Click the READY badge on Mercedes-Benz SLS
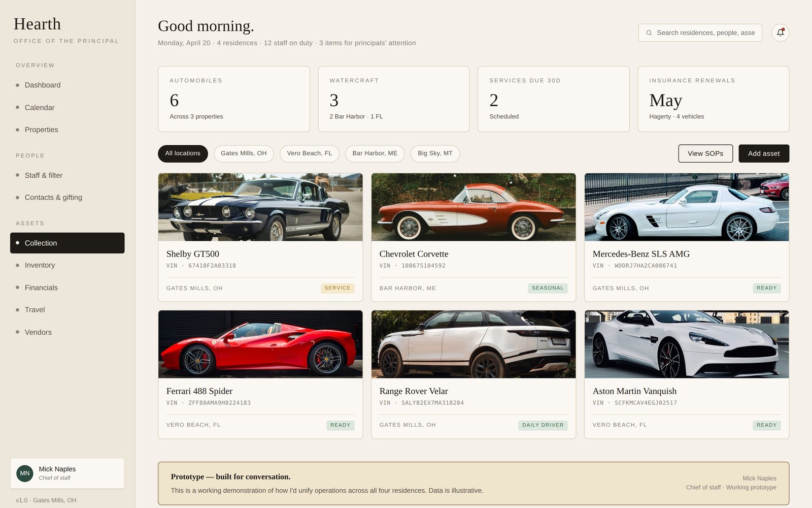This screenshot has height=508, width=812. [x=766, y=288]
